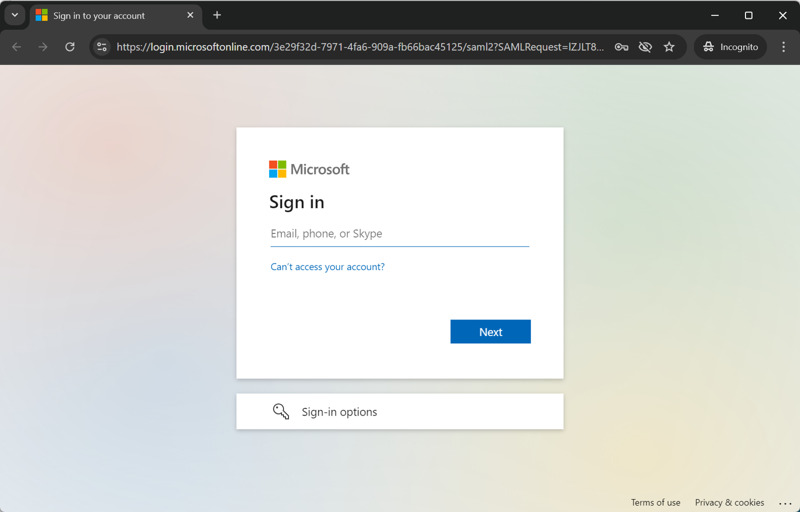Open Sign-in options

[399, 411]
